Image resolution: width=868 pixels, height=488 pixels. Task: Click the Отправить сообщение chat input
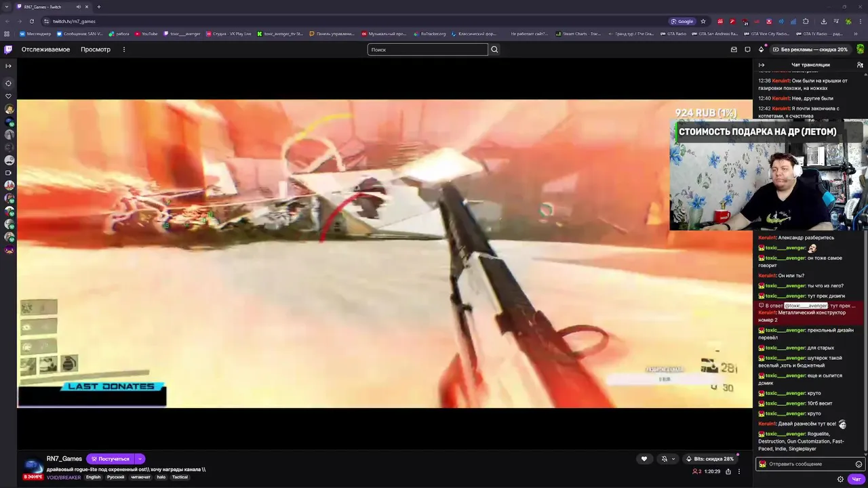click(811, 464)
